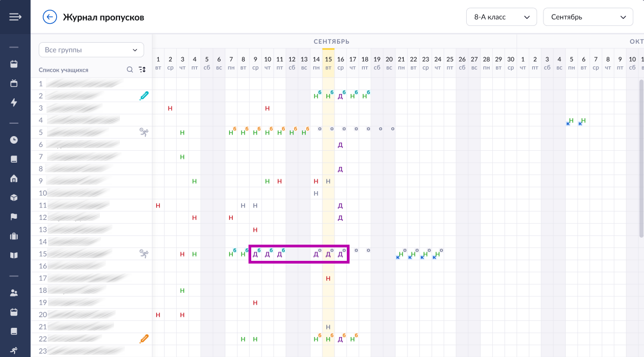Viewport: 644px width, 357px height.
Task: Open the 8-А класс dropdown
Action: click(x=501, y=17)
